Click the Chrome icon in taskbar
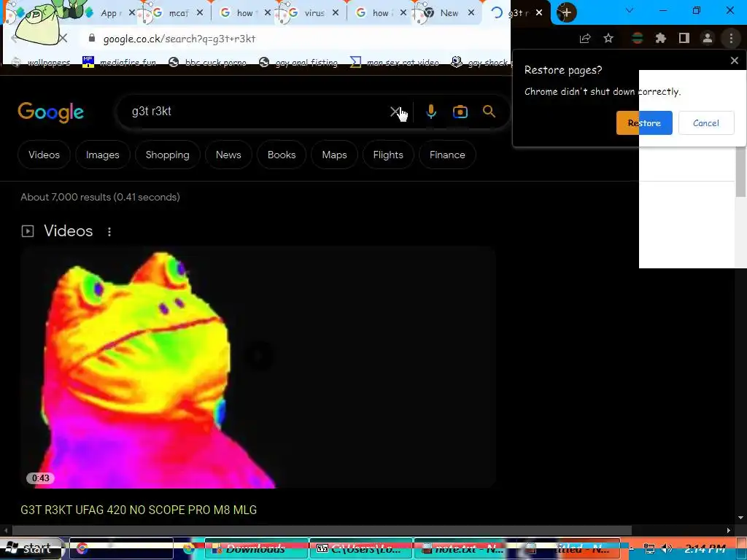This screenshot has height=560, width=747. pos(82,548)
